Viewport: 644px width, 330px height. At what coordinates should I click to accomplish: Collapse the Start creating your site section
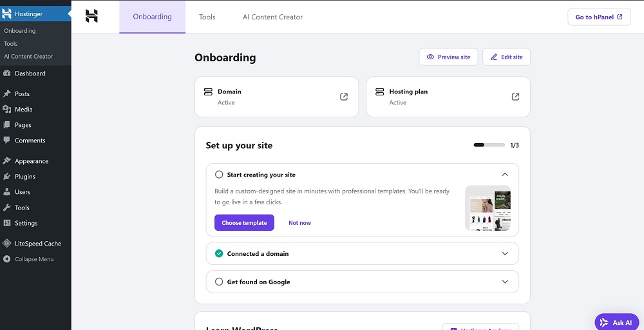coord(505,175)
